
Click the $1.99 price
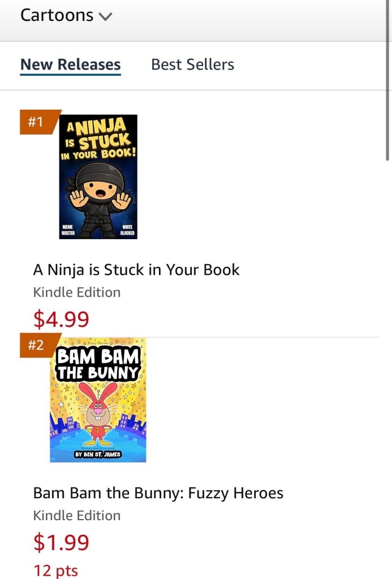click(x=61, y=543)
